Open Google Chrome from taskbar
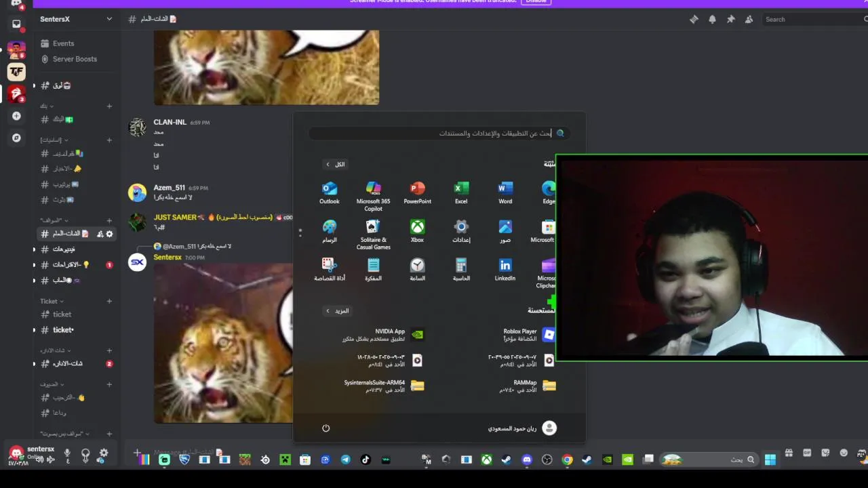 point(567,460)
